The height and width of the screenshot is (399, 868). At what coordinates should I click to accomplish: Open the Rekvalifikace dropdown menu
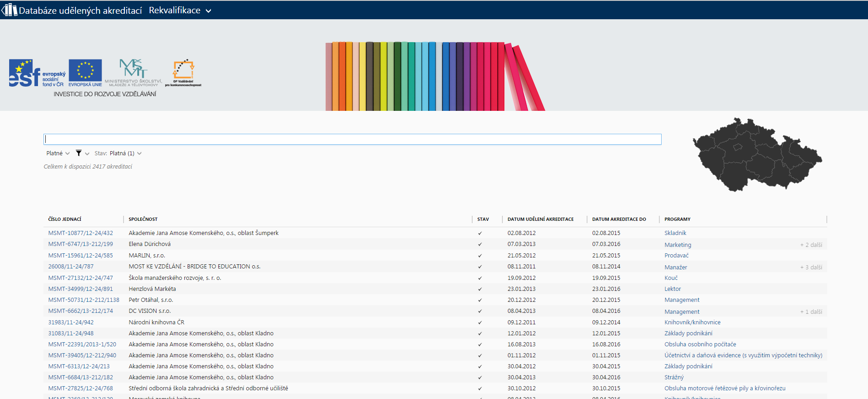tap(180, 10)
